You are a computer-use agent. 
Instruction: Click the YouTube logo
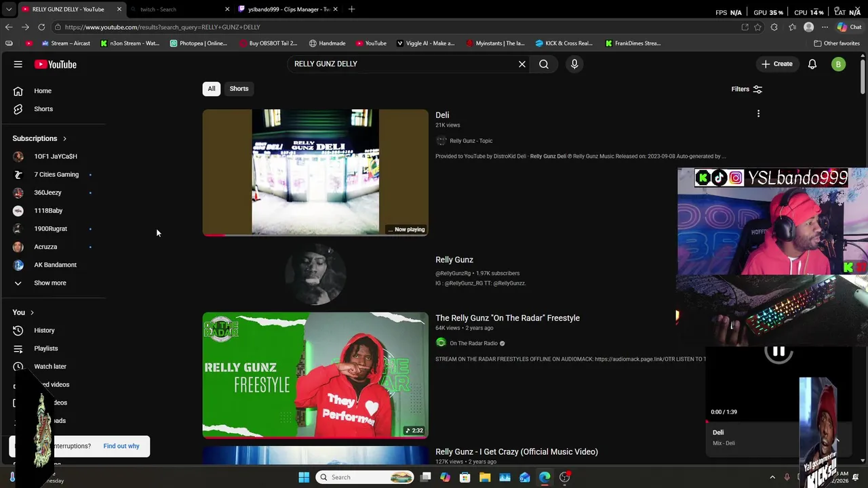pos(56,64)
